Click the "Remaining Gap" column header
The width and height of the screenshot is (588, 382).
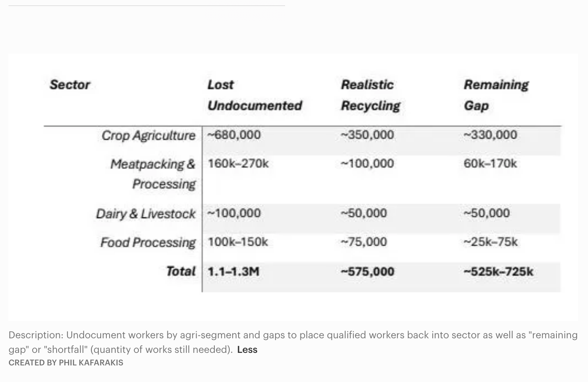pos(496,95)
